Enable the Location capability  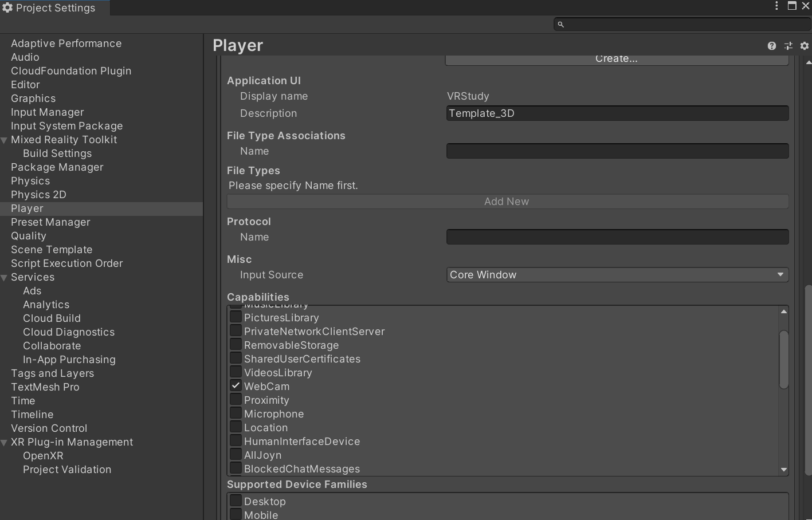236,427
